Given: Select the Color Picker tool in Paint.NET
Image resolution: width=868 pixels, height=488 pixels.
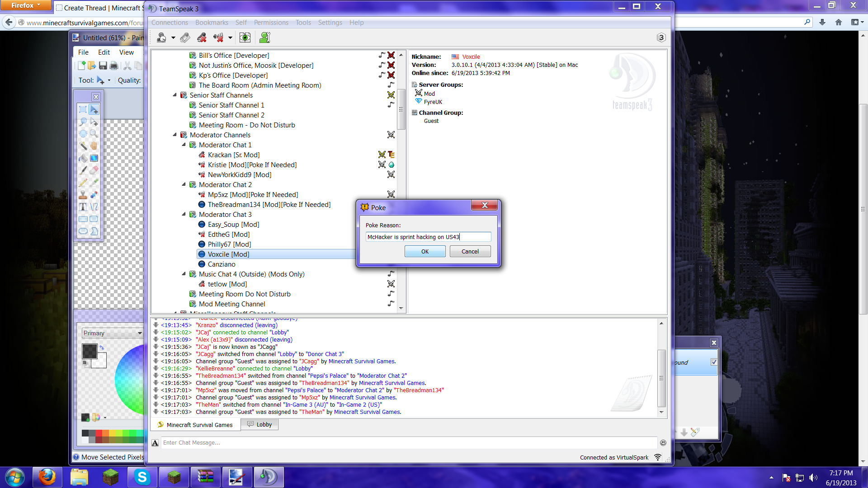Looking at the screenshot, I should pyautogui.click(x=94, y=183).
